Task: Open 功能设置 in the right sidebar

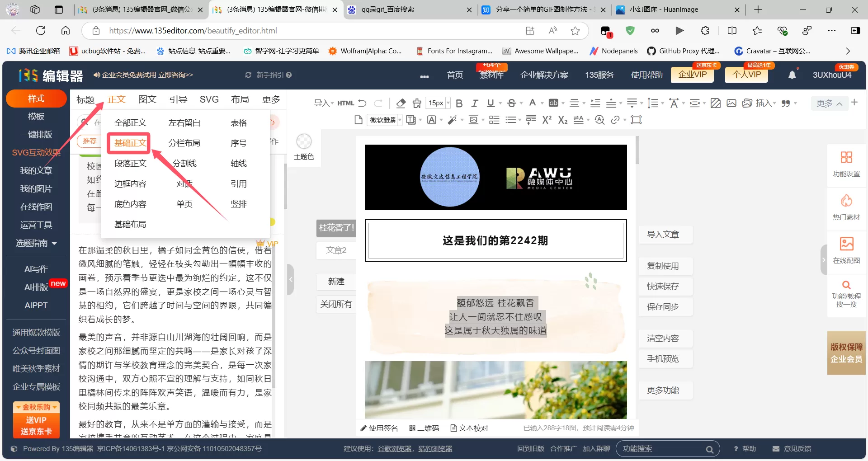Action: click(x=846, y=164)
